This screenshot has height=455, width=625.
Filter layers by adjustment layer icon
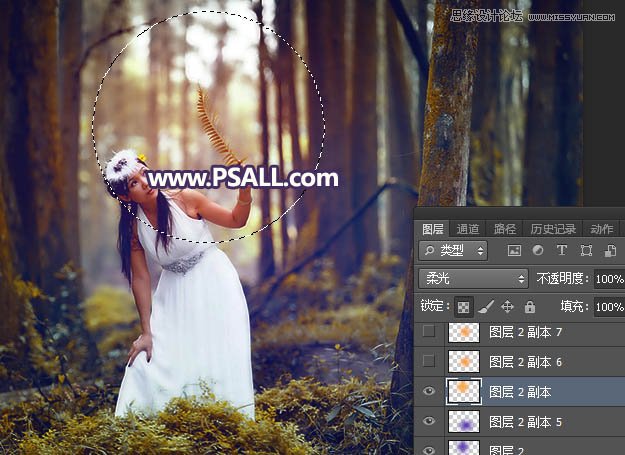[538, 250]
